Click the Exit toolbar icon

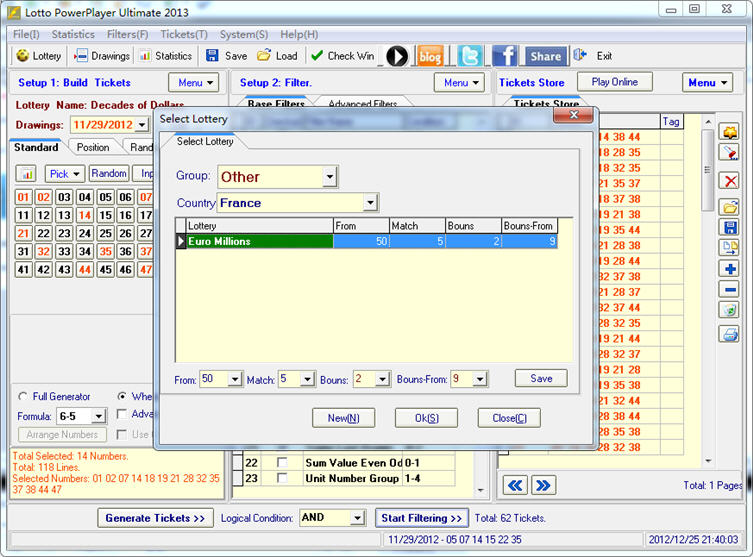(x=580, y=55)
